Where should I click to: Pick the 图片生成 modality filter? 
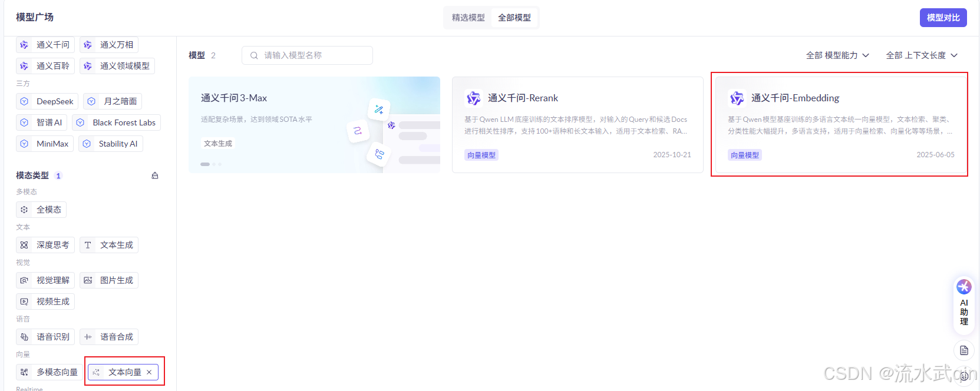109,280
